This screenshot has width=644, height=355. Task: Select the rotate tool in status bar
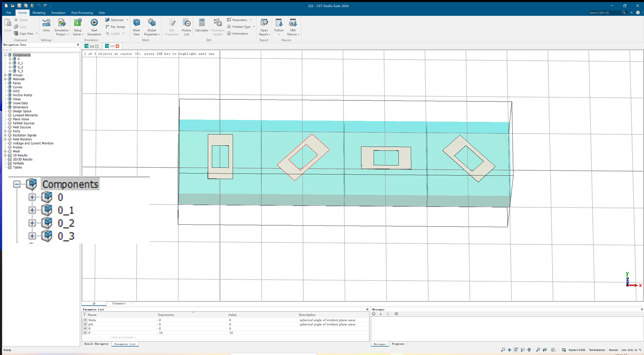(516, 350)
